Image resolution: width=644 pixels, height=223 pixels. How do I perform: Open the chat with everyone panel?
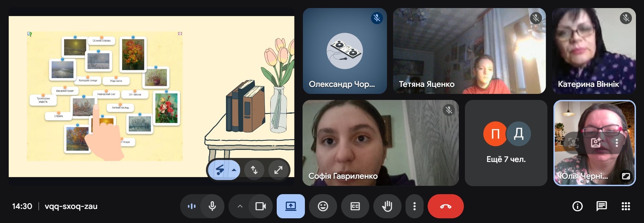601,206
